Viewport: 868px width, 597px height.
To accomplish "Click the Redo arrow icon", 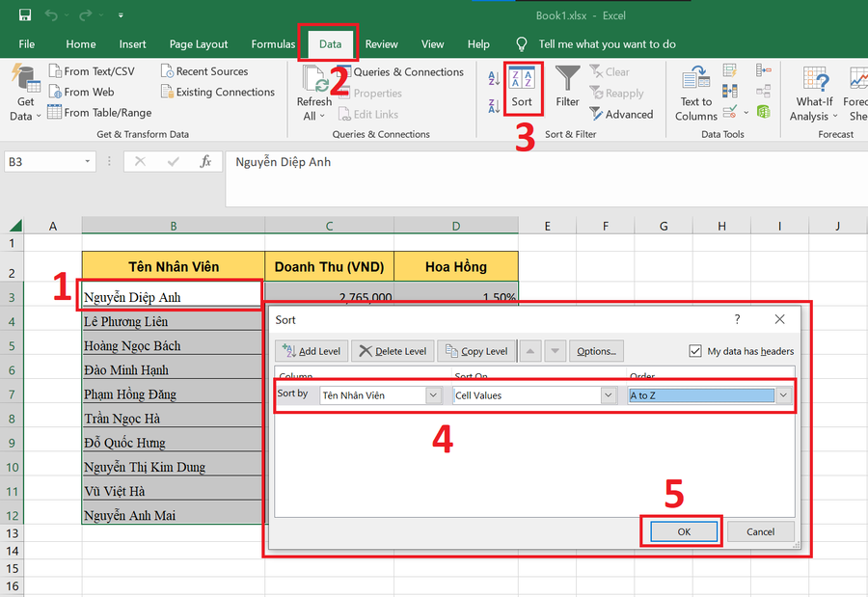I will 85,15.
